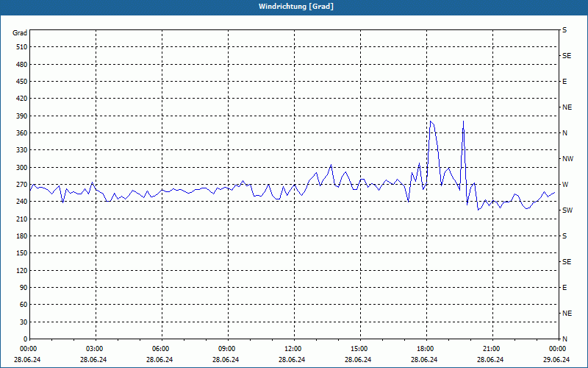Screen dimensions: 588x368
Task: Select the 09:00 time label
Action: point(226,348)
